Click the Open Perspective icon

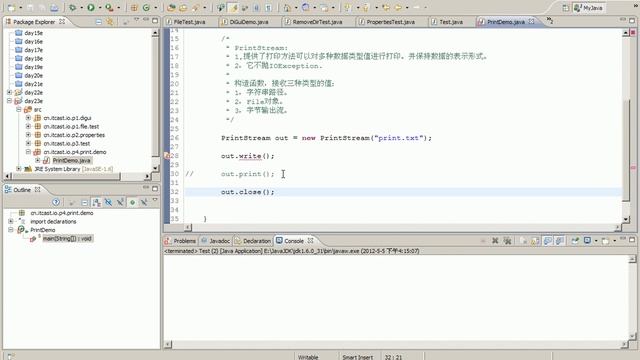[565, 8]
